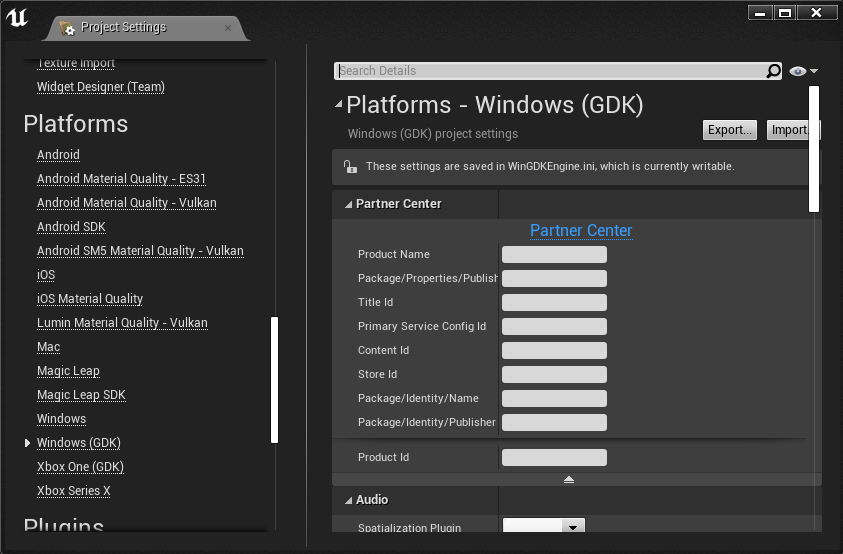The height and width of the screenshot is (554, 843).
Task: Open Android platform settings
Action: (x=58, y=155)
